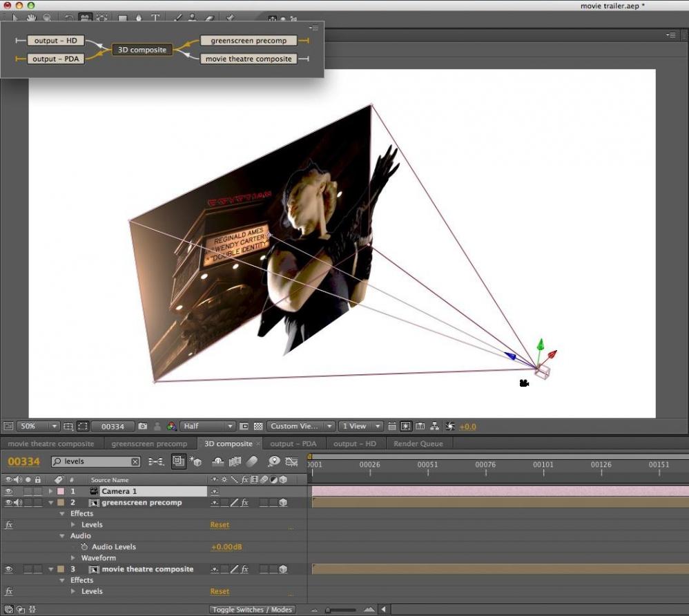Expand the Waveform property
689x616 pixels.
[73, 557]
